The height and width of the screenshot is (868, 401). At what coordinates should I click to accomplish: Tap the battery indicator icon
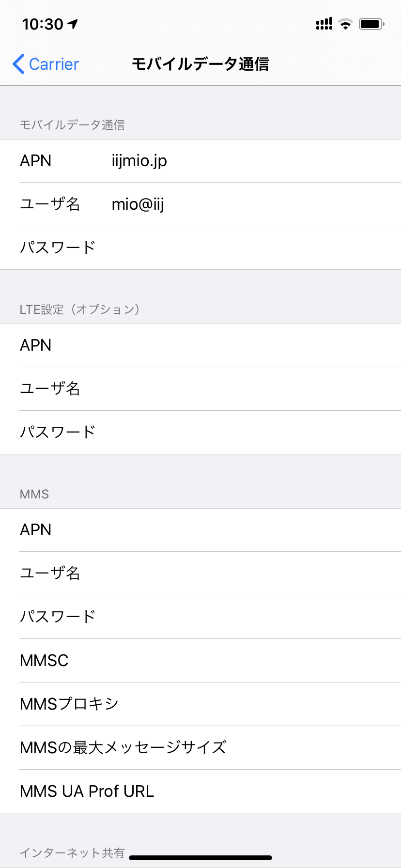point(371,24)
